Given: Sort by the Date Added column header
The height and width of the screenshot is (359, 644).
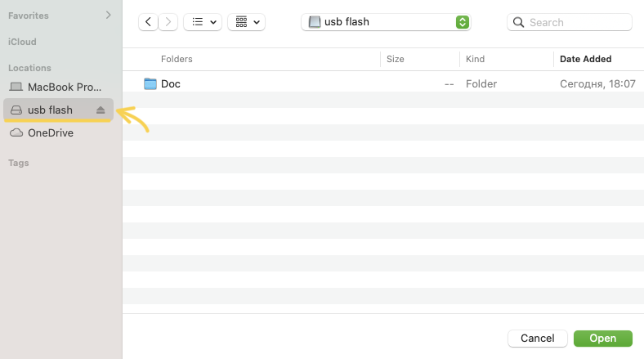Looking at the screenshot, I should tap(585, 59).
